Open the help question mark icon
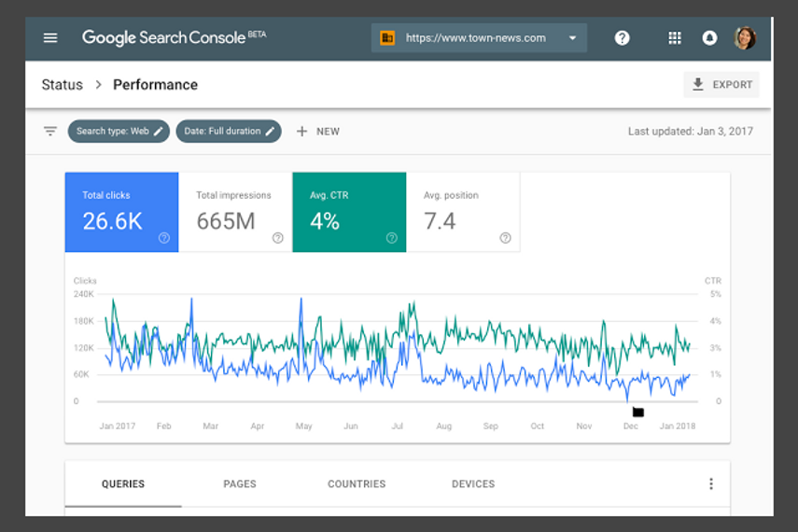This screenshot has width=798, height=532. point(622,38)
